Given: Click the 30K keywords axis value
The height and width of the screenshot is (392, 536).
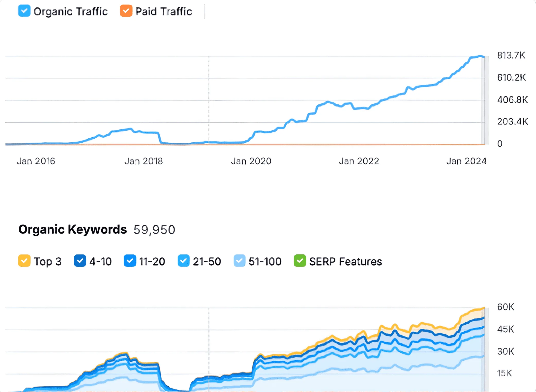Looking at the screenshot, I should tap(506, 351).
